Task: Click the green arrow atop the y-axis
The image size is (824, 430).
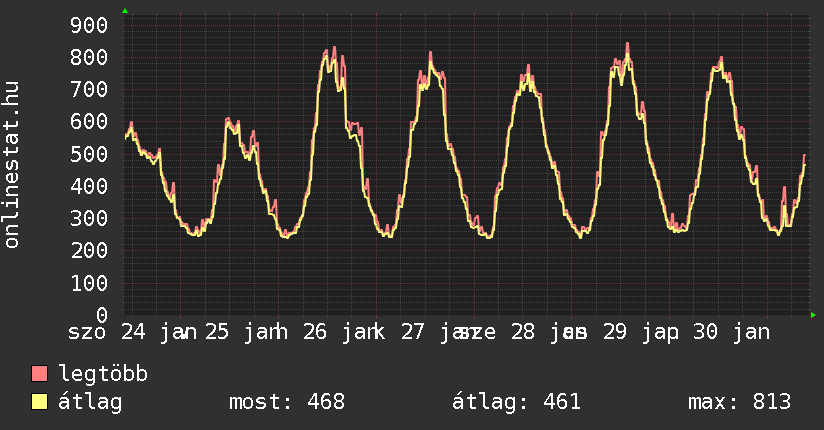Action: [125, 11]
